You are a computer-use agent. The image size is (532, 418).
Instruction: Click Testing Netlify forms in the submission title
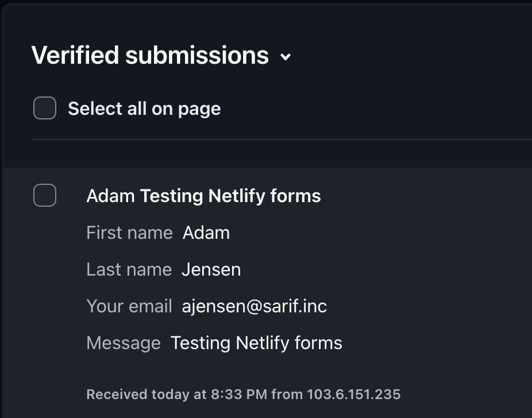pos(230,196)
